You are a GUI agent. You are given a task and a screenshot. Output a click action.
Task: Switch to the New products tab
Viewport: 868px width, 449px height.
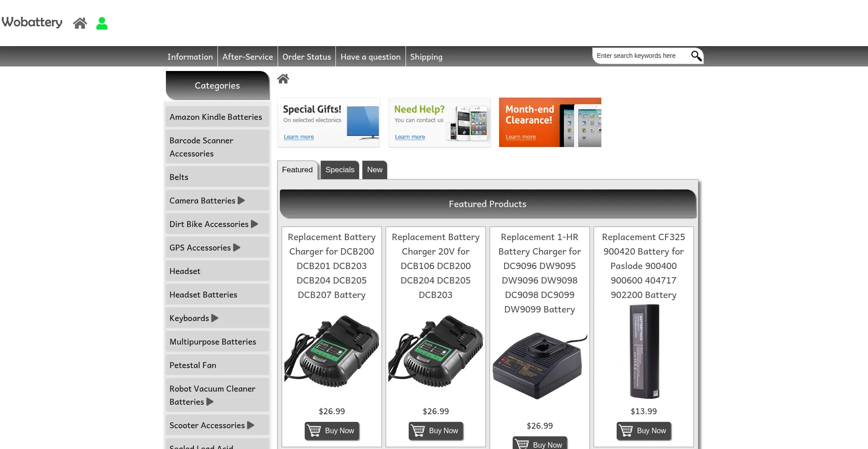click(x=374, y=170)
